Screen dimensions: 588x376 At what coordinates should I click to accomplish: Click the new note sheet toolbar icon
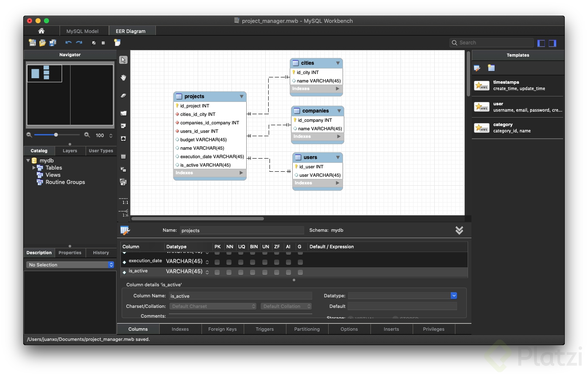[117, 43]
